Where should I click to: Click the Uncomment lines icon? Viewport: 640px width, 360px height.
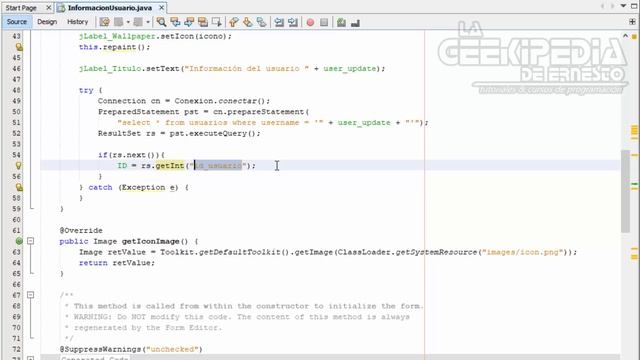coord(355,22)
